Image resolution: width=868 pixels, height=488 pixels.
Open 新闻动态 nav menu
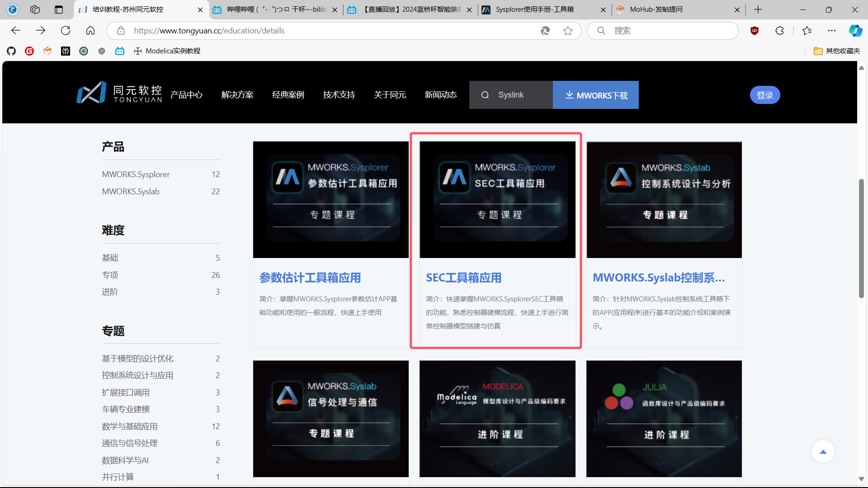tap(441, 95)
